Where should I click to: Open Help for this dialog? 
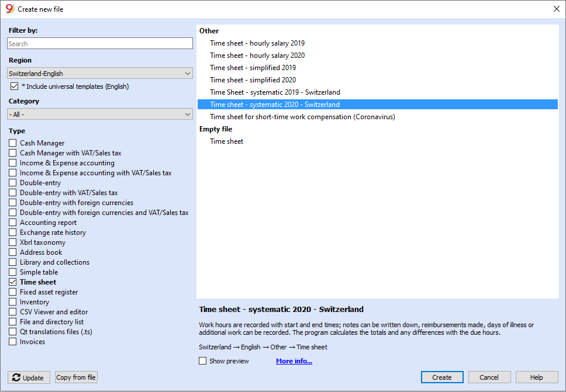[536, 377]
